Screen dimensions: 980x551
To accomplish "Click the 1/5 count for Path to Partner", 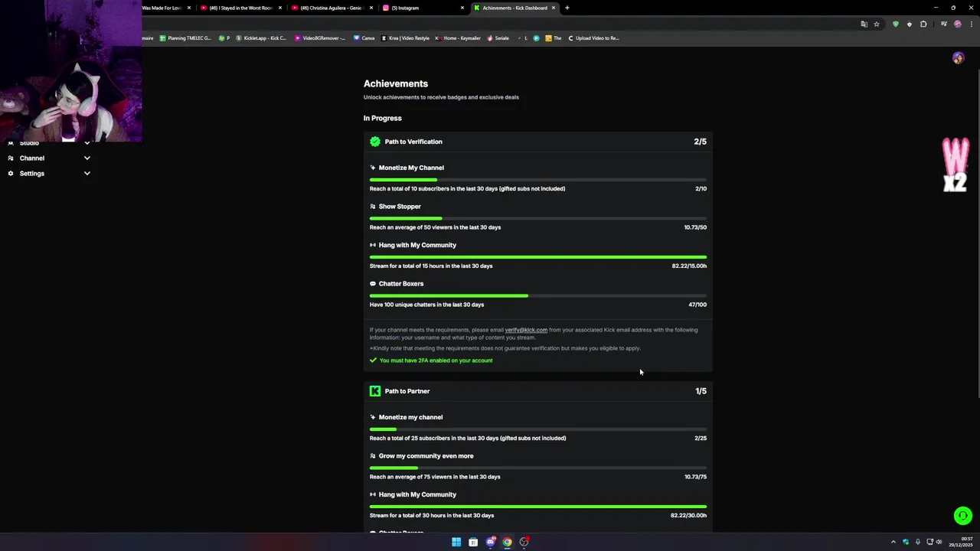I will point(701,391).
